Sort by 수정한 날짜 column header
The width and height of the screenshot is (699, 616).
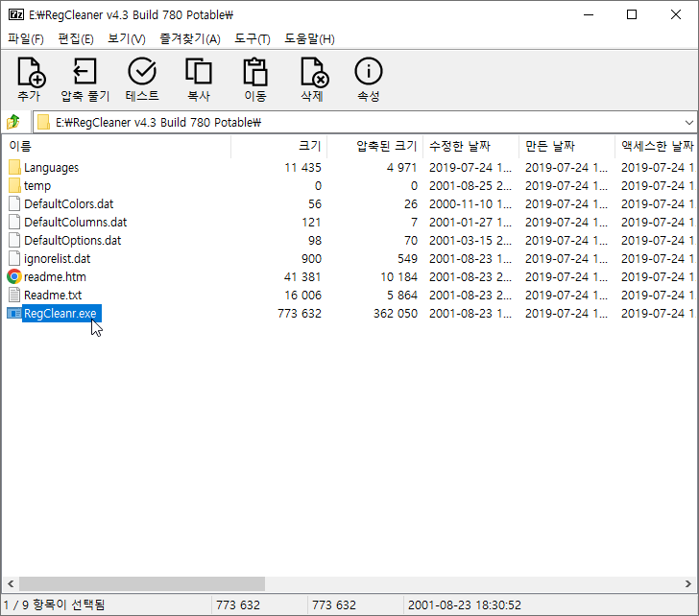[x=471, y=146]
